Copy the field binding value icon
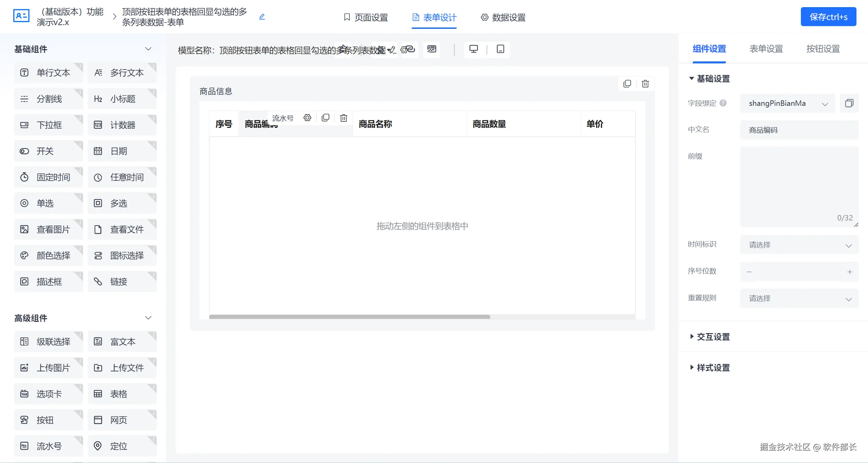 pyautogui.click(x=849, y=103)
